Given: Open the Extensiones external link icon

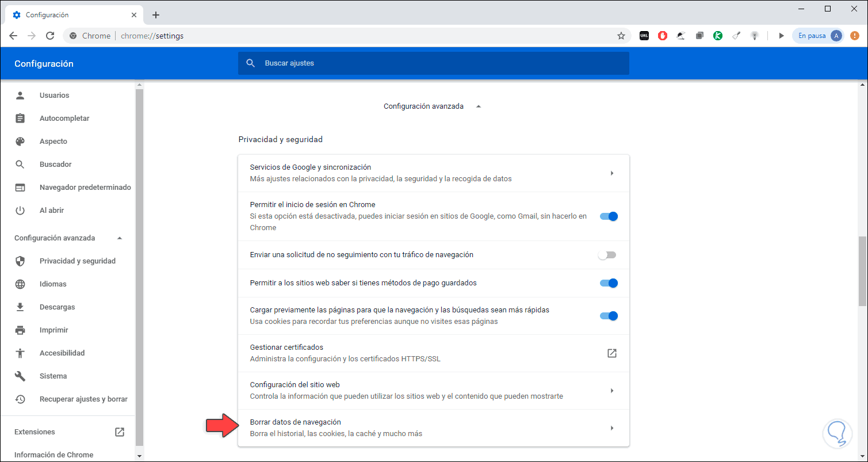Looking at the screenshot, I should pos(120,432).
